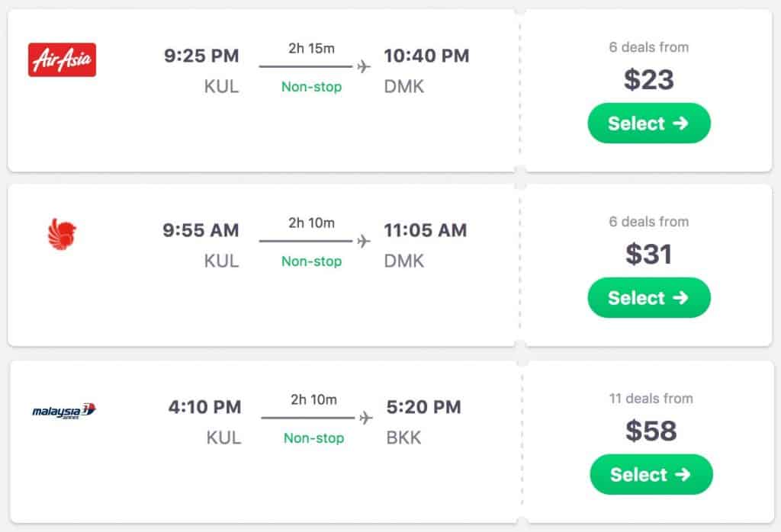Click the 4:10 PM departure time
781x532 pixels.
pyautogui.click(x=204, y=407)
